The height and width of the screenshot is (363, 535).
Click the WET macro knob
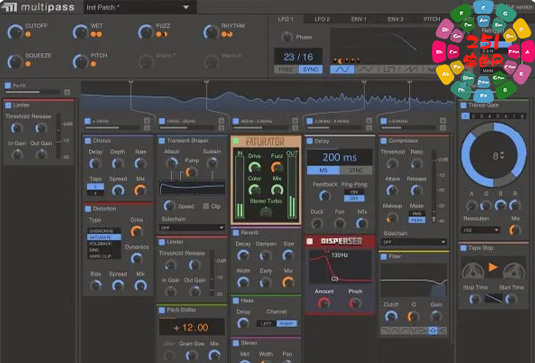click(x=80, y=32)
